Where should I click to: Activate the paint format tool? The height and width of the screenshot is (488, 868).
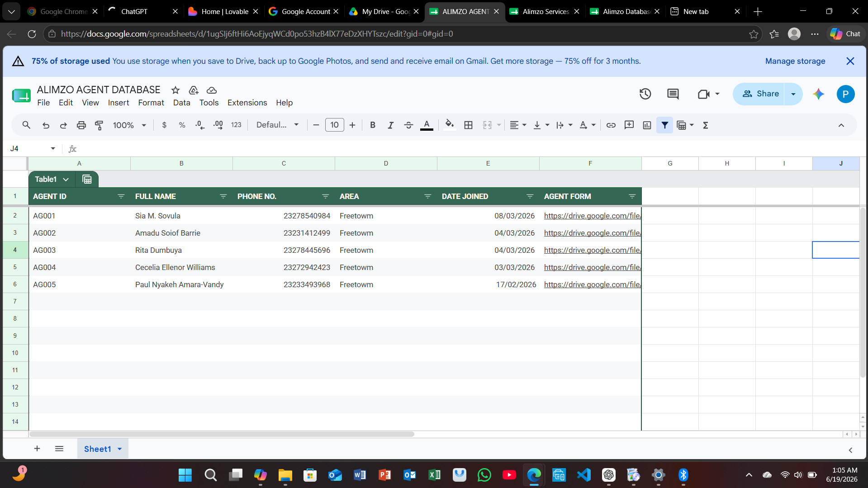click(x=99, y=125)
